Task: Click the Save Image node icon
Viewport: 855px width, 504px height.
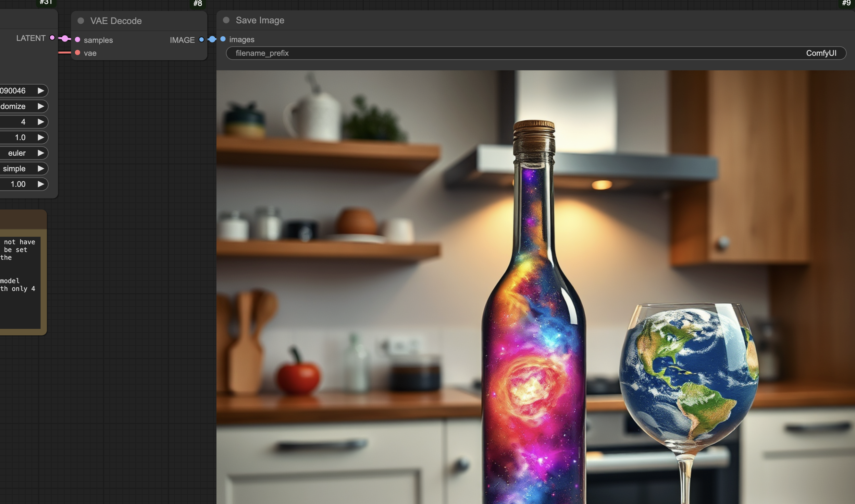Action: [226, 20]
